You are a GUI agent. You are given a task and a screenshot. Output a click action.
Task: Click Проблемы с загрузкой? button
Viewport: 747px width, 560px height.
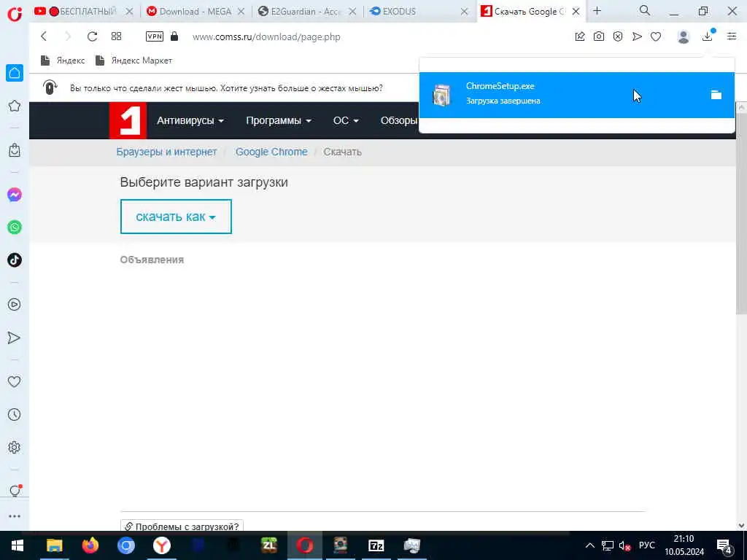tap(182, 526)
